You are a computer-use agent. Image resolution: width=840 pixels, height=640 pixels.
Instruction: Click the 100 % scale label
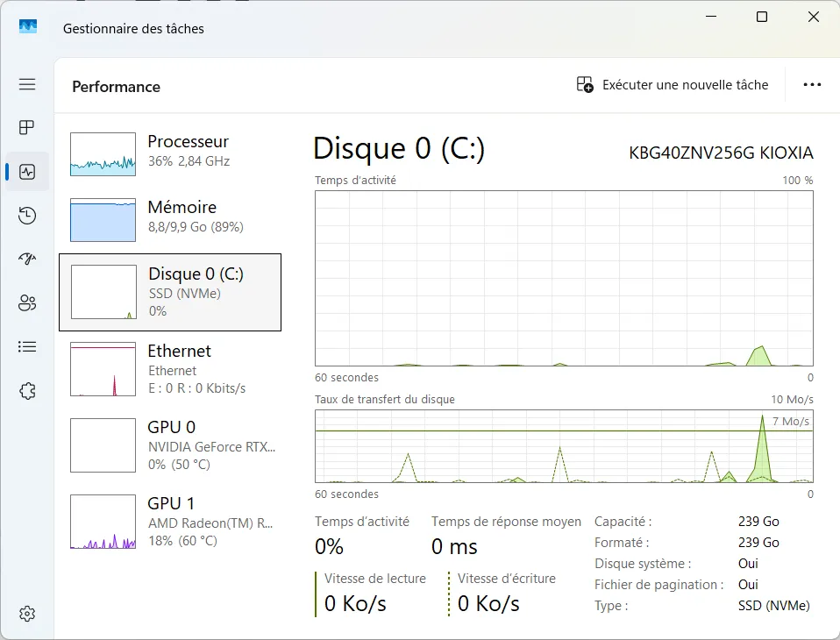[x=797, y=181]
